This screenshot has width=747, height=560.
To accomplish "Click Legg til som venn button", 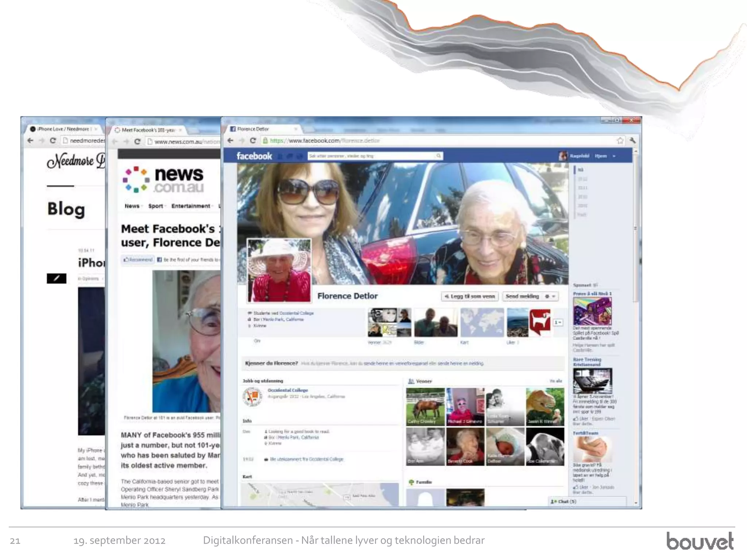I will 470,296.
